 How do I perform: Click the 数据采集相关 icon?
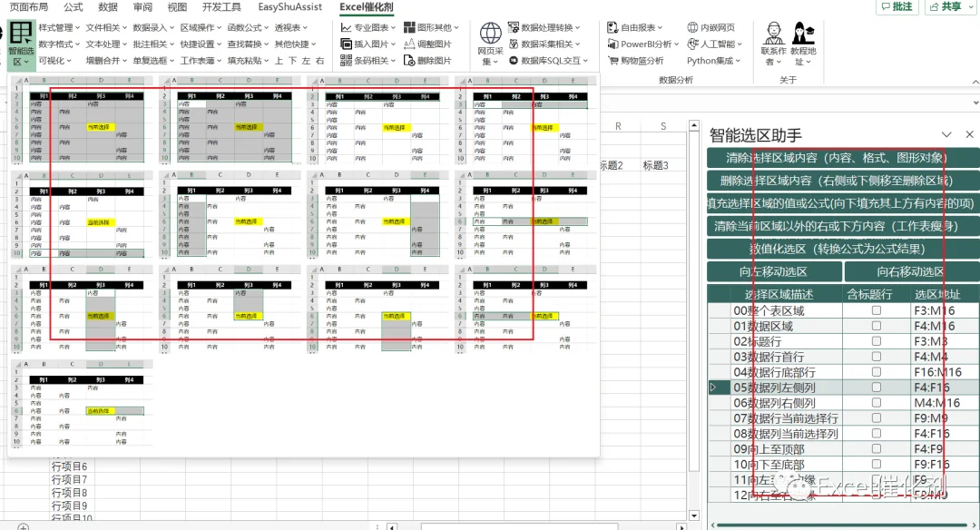pos(514,44)
